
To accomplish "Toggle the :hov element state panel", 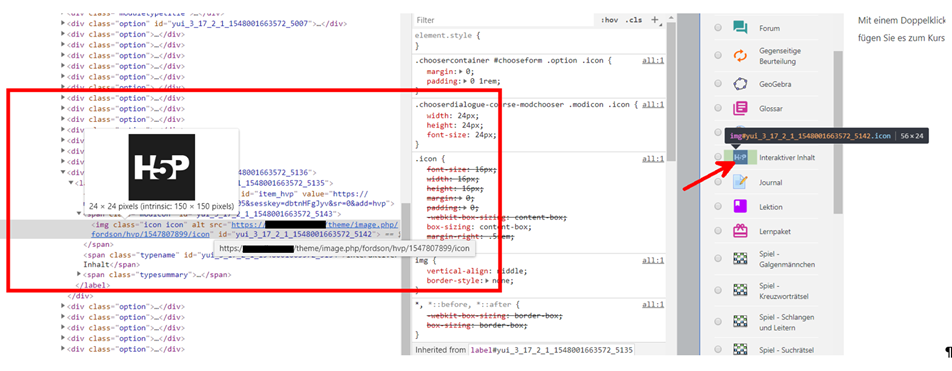I will (609, 20).
